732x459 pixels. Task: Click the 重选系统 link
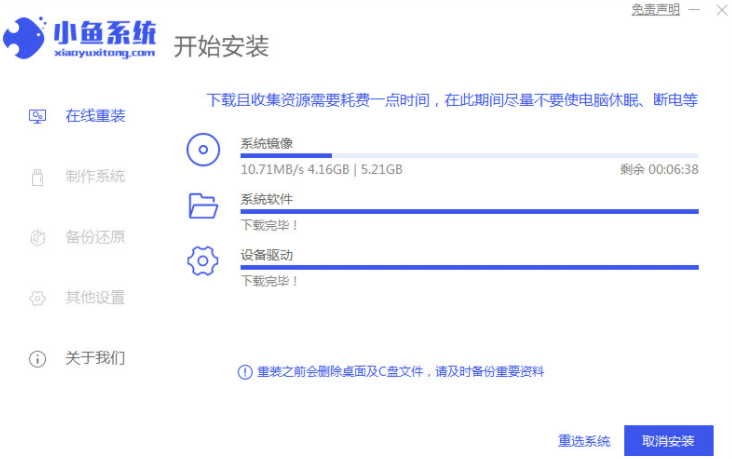[584, 441]
